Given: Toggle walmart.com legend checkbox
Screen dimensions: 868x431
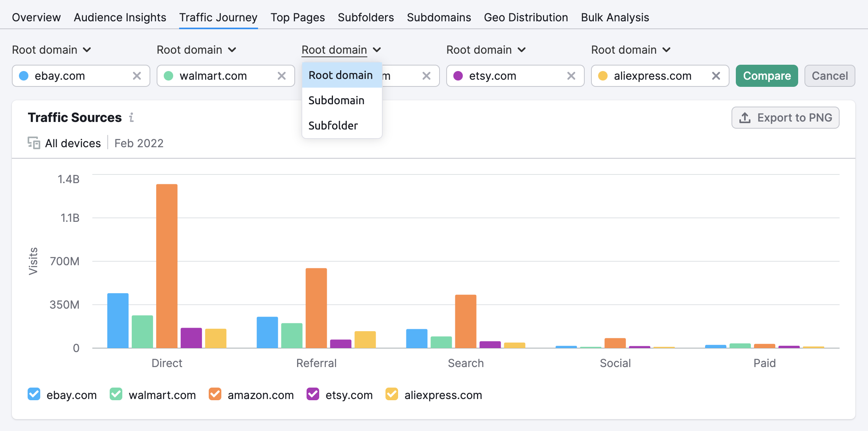Looking at the screenshot, I should pos(116,394).
